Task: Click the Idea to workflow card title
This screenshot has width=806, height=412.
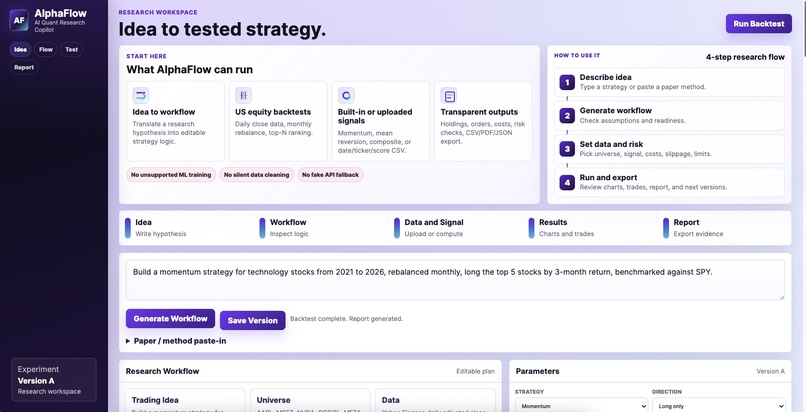Action: click(x=164, y=112)
